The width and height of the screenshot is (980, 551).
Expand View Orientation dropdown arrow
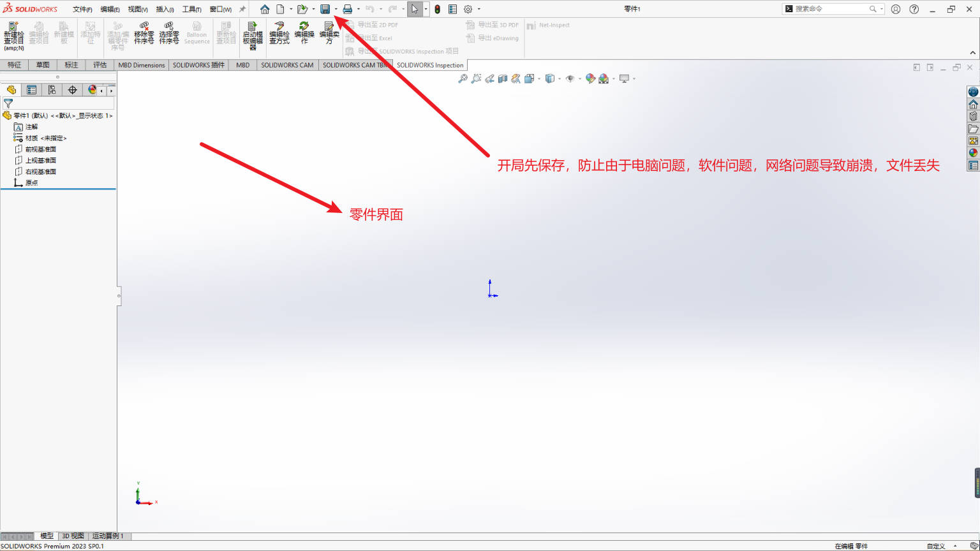pyautogui.click(x=539, y=78)
